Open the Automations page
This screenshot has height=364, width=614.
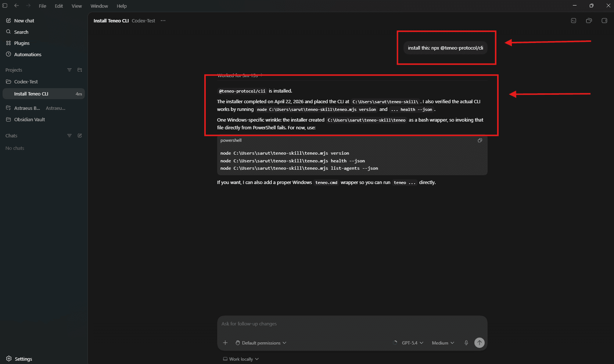coord(44,54)
